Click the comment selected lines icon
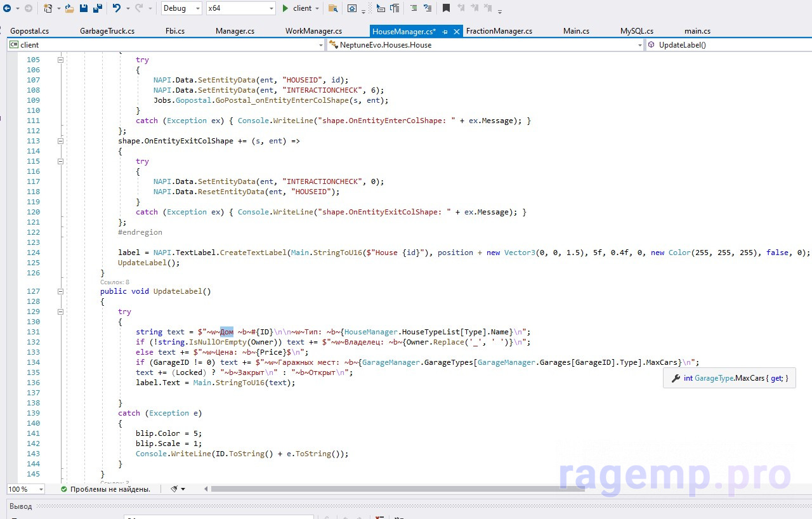This screenshot has height=519, width=812. (x=413, y=8)
